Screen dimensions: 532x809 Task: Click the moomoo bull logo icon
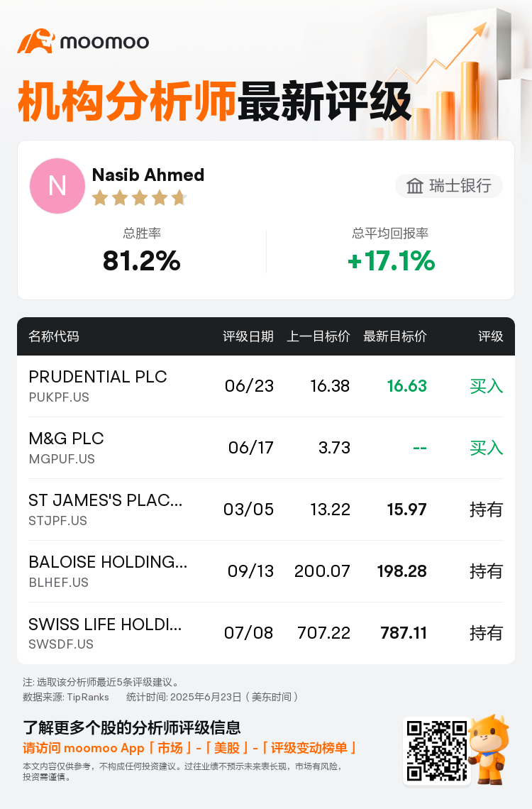click(x=36, y=40)
